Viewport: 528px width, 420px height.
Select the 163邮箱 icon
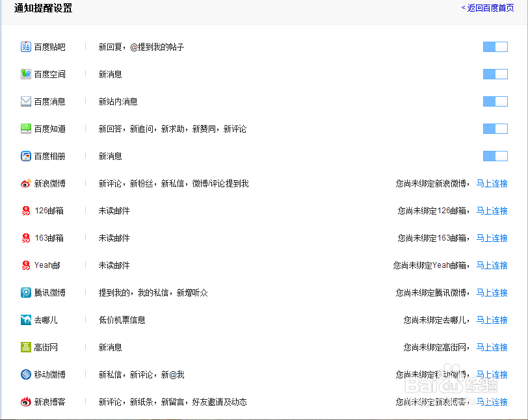pos(24,238)
